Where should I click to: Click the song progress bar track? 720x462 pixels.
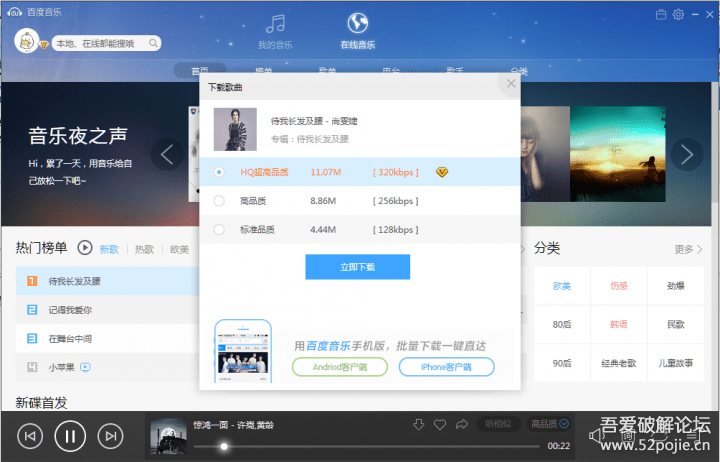tap(366, 446)
